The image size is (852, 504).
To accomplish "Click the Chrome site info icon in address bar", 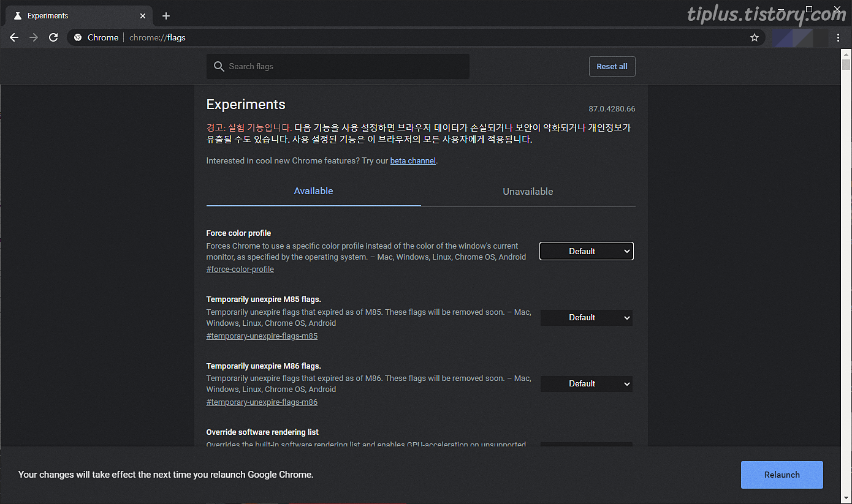I will (78, 37).
